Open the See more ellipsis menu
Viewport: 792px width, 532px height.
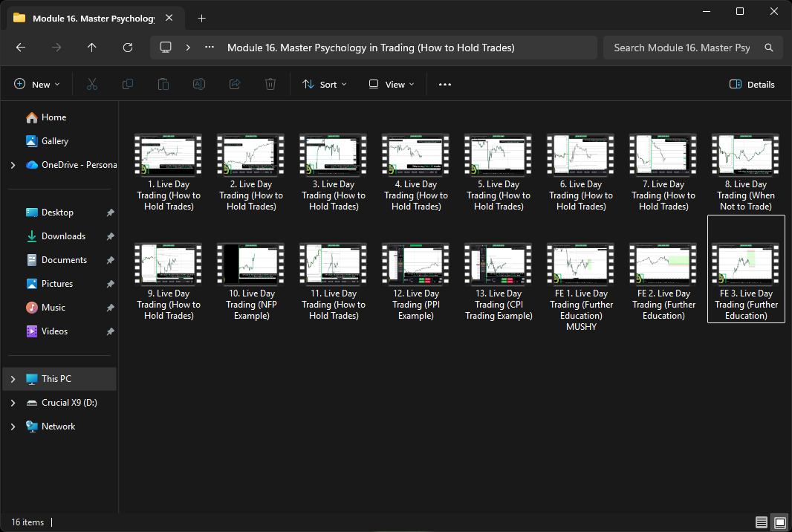[445, 85]
